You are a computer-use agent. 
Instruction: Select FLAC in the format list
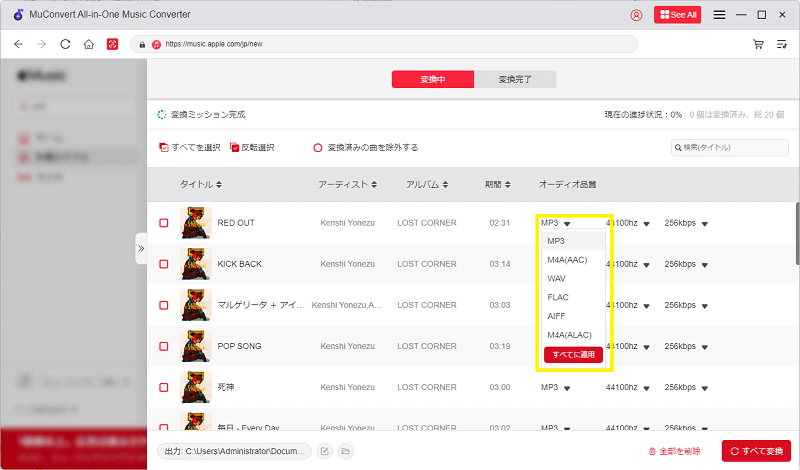click(573, 297)
